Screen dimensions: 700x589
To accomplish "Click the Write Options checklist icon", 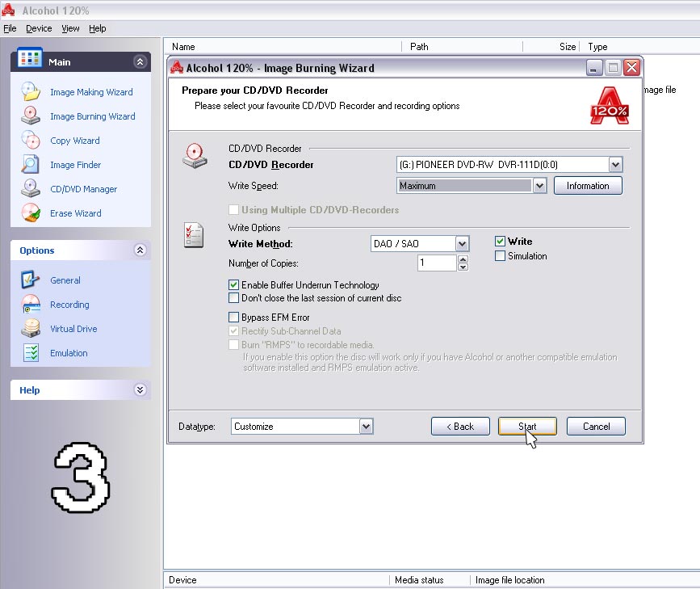I will click(194, 235).
